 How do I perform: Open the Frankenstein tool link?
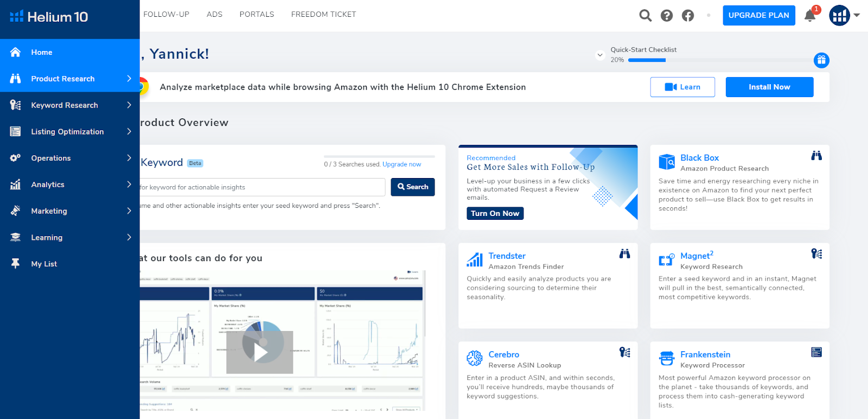705,354
